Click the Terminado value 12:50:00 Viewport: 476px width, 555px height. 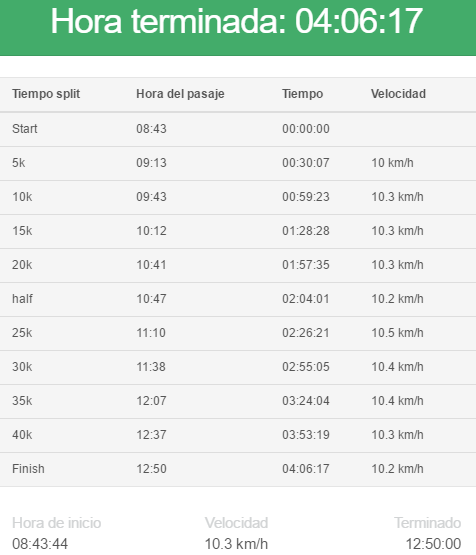pos(433,544)
